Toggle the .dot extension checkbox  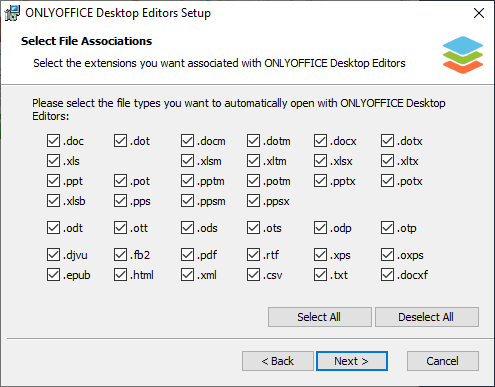point(120,141)
